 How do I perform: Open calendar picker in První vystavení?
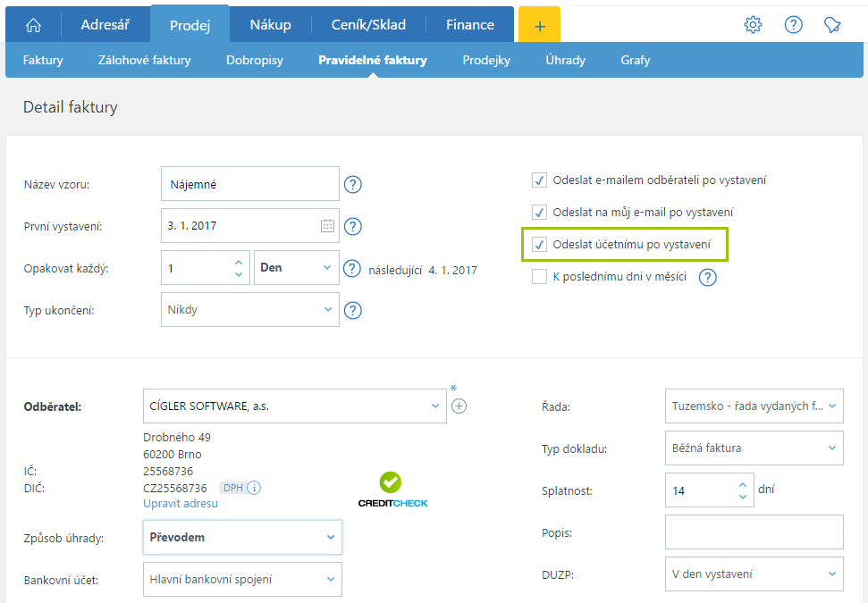tap(327, 226)
